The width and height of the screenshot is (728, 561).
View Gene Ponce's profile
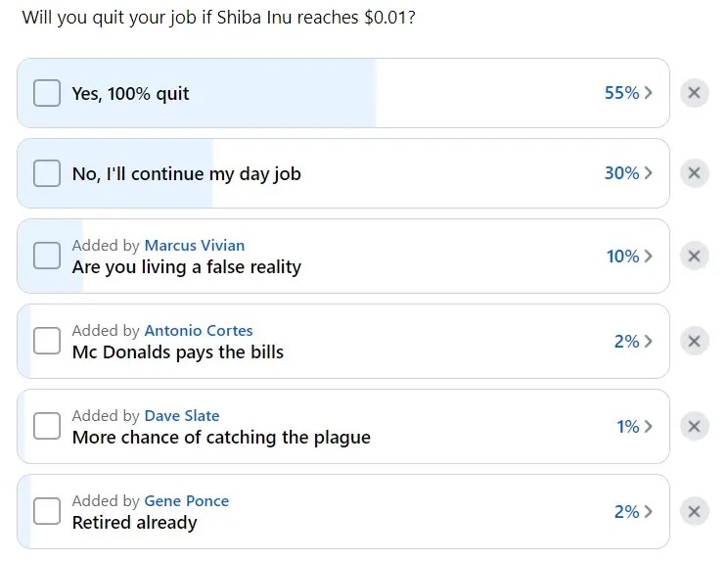(x=187, y=501)
